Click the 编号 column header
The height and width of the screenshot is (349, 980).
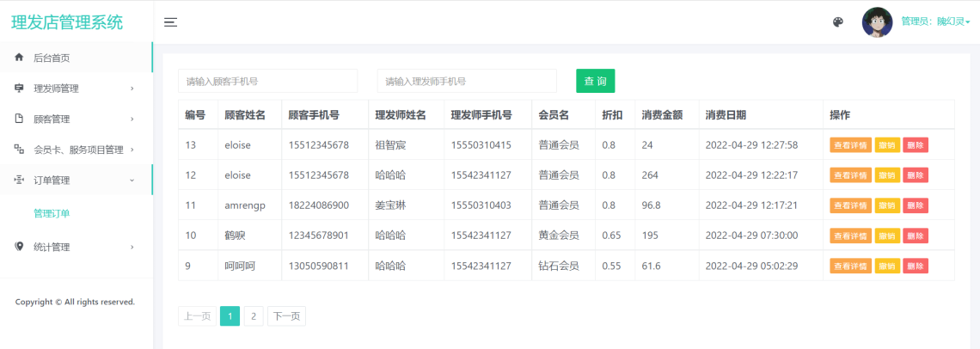point(195,115)
